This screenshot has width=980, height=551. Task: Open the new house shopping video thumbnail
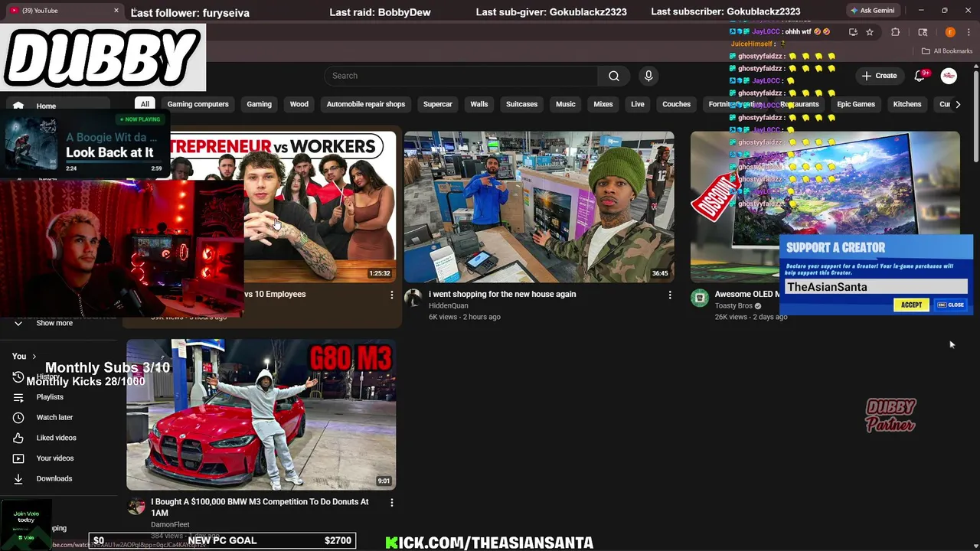(x=539, y=207)
